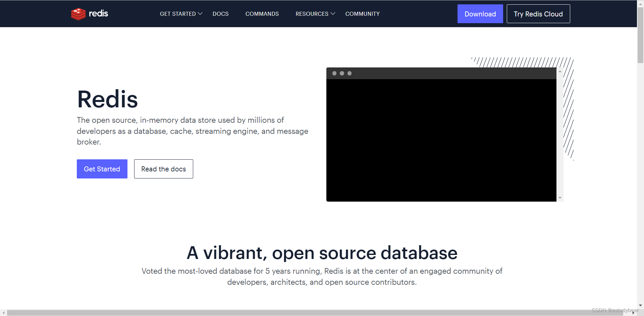Click the large Redis heading text
644x316 pixels.
[x=107, y=99]
